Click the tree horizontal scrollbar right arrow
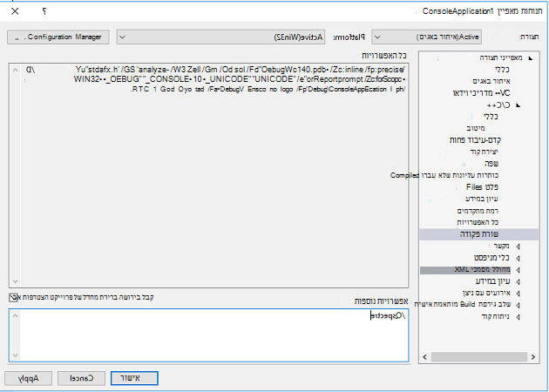549x392 pixels. click(533, 357)
